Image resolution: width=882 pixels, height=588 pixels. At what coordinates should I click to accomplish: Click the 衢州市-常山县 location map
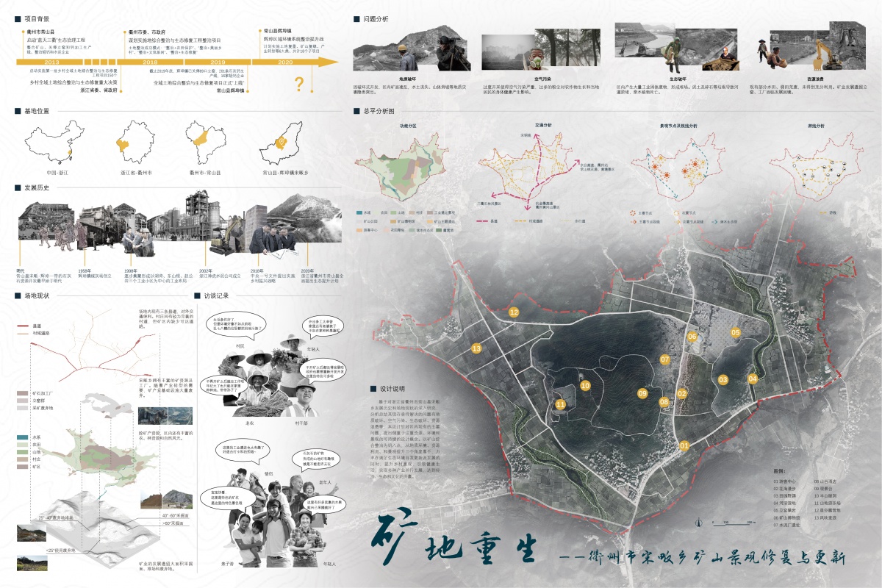pos(207,143)
